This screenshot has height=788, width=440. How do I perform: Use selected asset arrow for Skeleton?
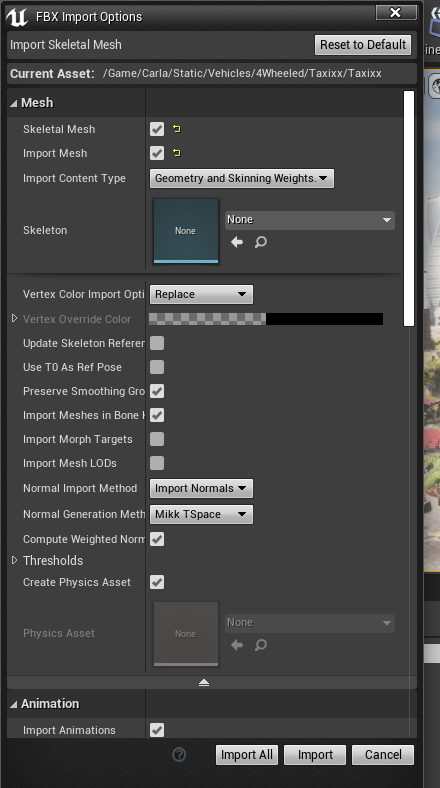(x=237, y=242)
